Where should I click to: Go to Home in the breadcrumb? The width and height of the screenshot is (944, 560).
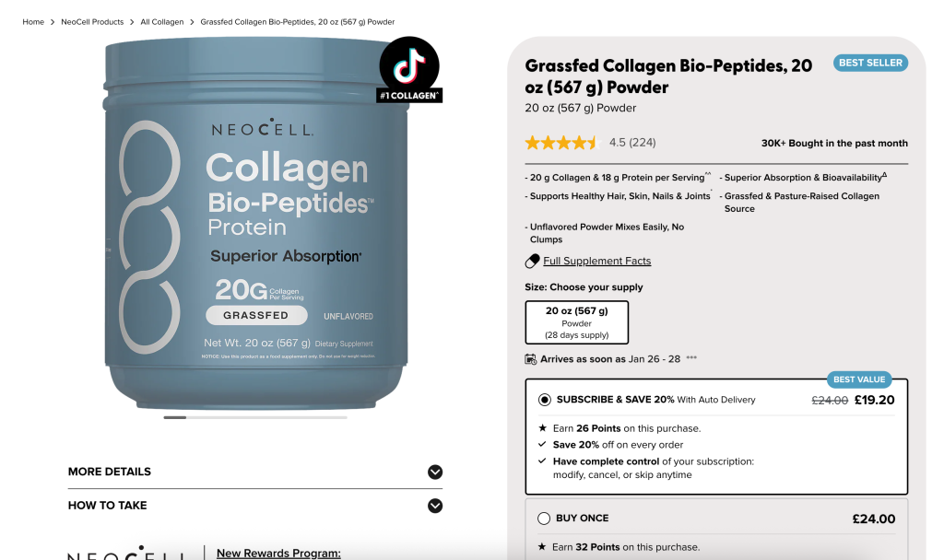[x=33, y=22]
